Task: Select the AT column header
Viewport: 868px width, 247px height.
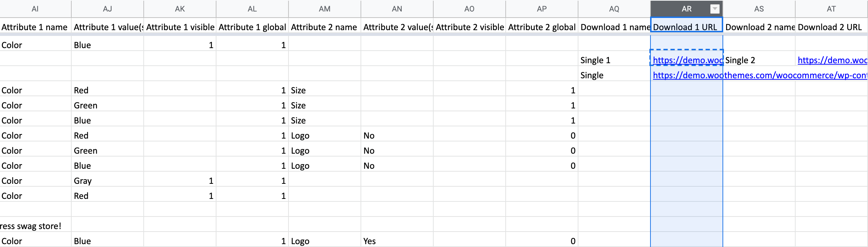Action: (x=831, y=9)
